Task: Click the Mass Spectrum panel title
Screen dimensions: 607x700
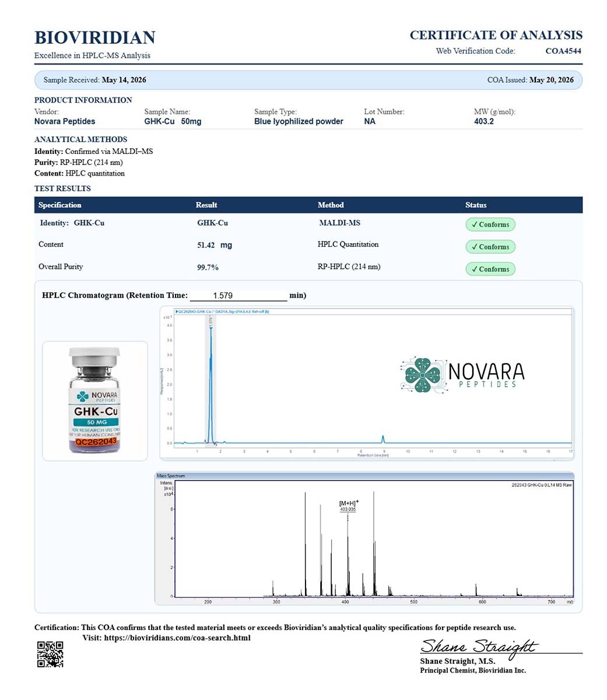Action: point(171,476)
